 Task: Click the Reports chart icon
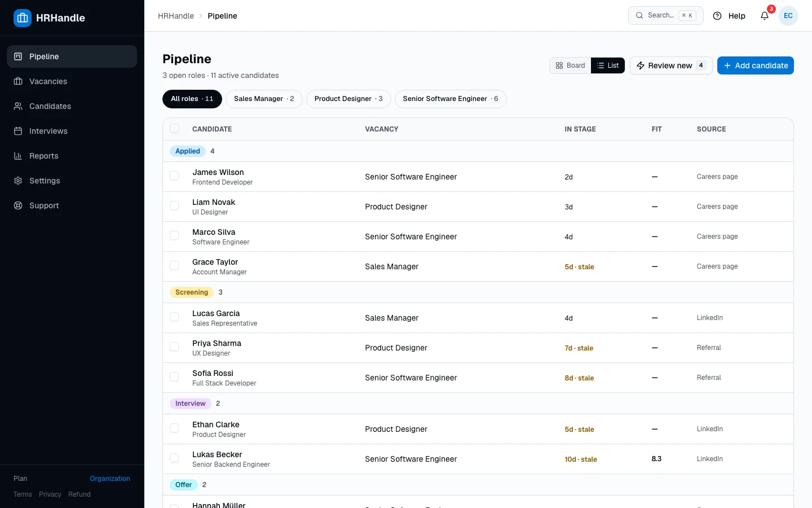point(18,156)
